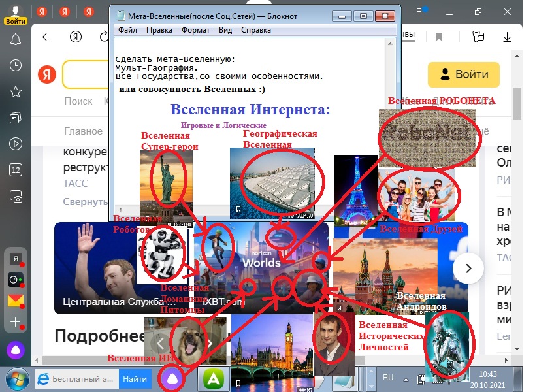Click the show desktop strip beside the clock
The image size is (552, 392).
[517, 380]
